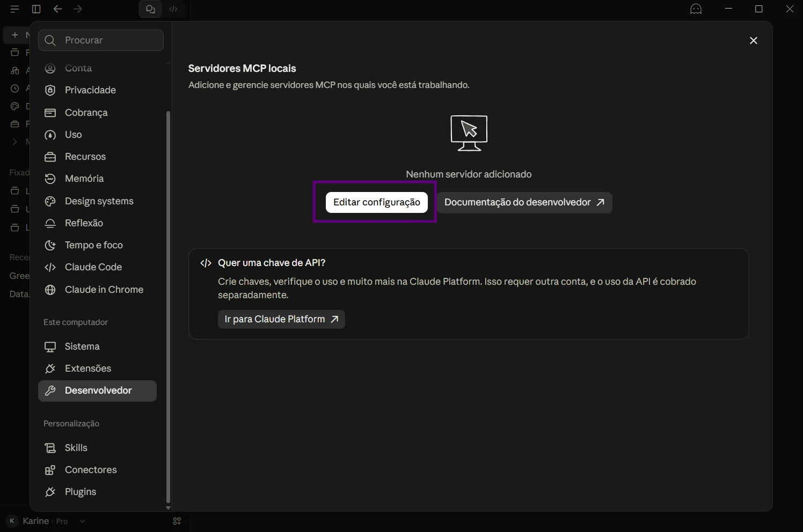Open the hamburger menu in the title bar

coord(14,9)
